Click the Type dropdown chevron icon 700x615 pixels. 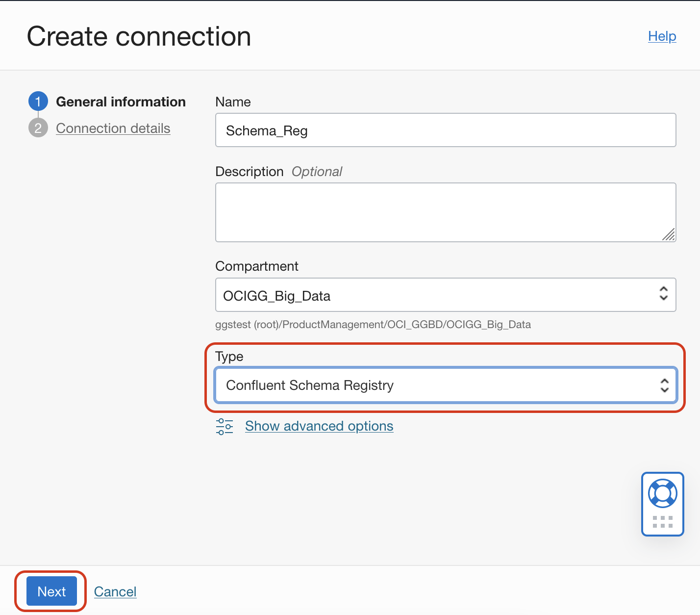[664, 385]
